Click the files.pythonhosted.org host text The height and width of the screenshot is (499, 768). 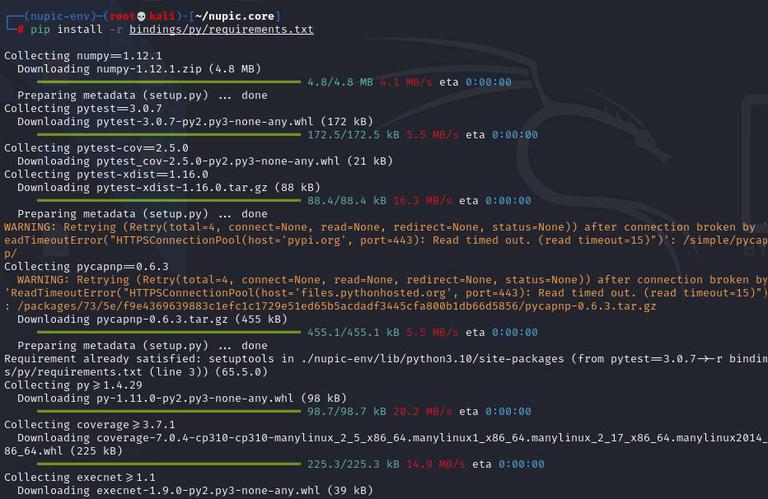pyautogui.click(x=373, y=293)
